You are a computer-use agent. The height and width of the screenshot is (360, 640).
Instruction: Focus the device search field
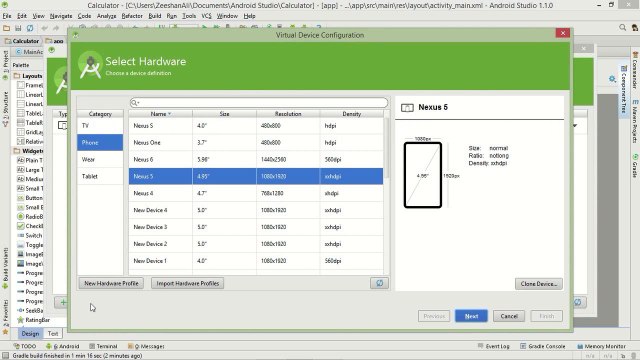click(259, 102)
